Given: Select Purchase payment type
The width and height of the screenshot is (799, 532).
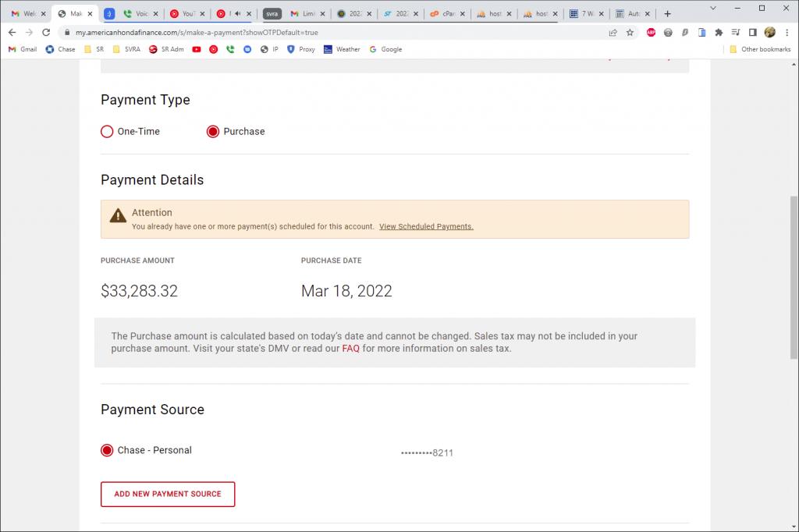Looking at the screenshot, I should coord(213,132).
